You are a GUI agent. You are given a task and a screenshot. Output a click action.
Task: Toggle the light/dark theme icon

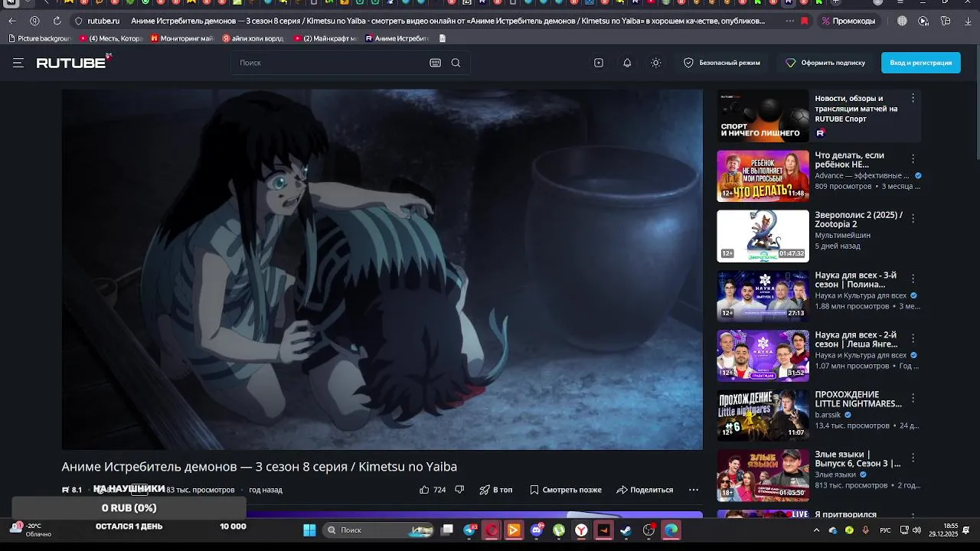(656, 63)
